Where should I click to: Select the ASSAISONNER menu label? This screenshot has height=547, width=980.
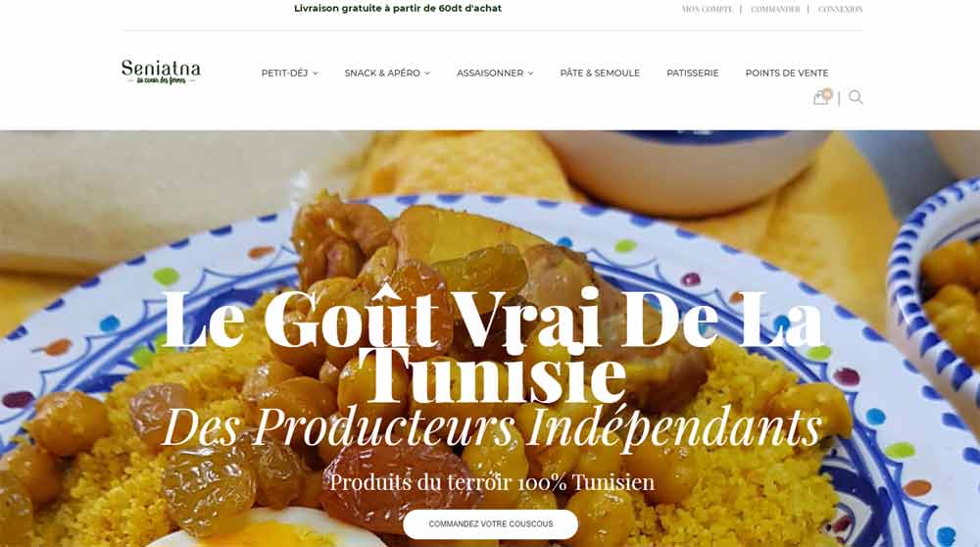pyautogui.click(x=490, y=74)
